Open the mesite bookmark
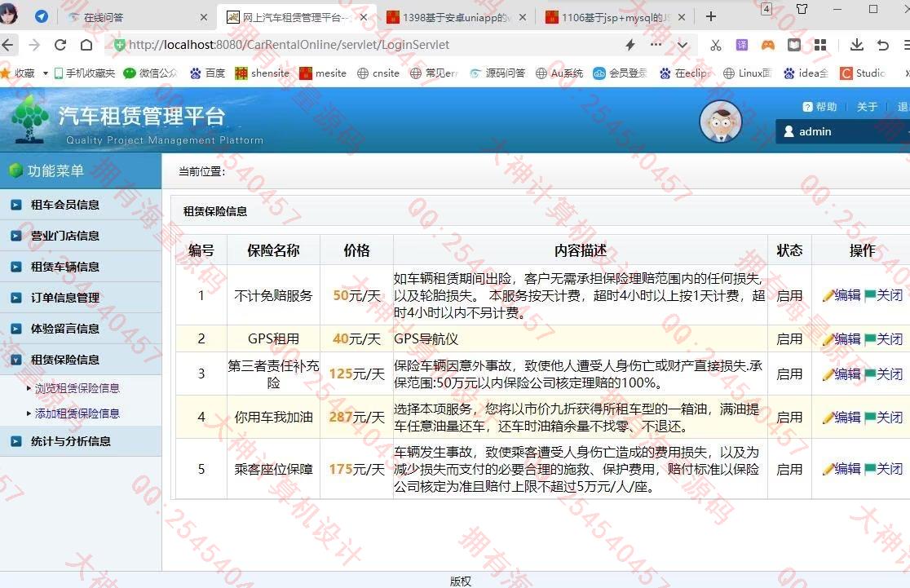910x588 pixels. (x=323, y=73)
